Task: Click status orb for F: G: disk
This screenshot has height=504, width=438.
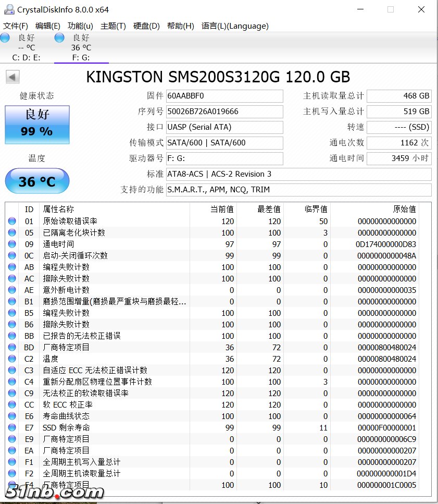Action: [x=59, y=38]
